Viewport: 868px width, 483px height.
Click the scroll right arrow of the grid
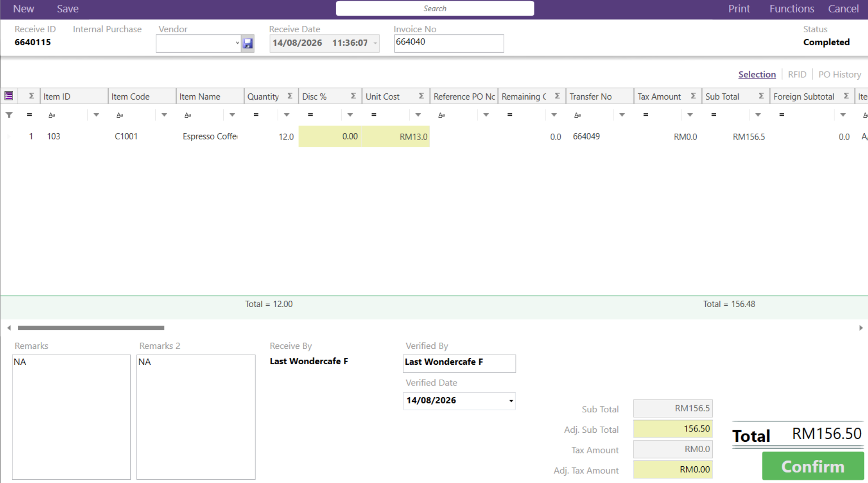[861, 328]
